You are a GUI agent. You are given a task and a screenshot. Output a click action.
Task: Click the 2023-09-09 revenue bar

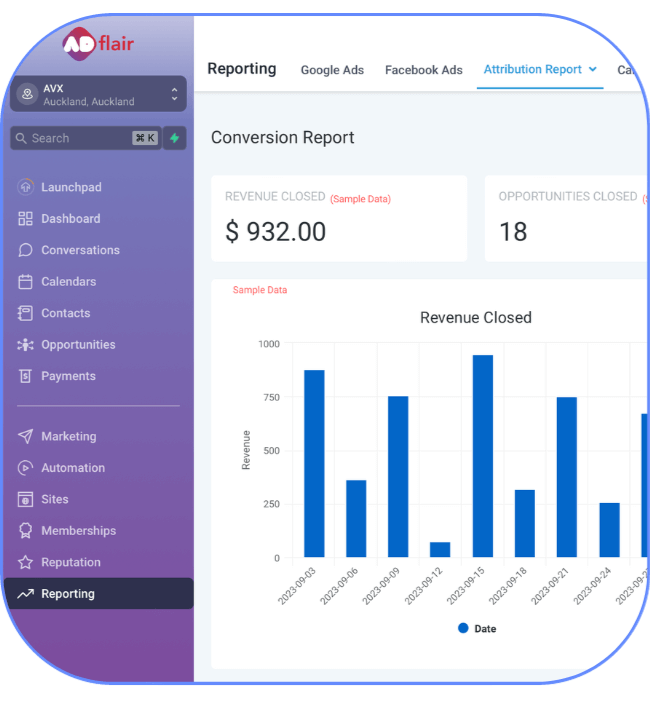coord(398,477)
